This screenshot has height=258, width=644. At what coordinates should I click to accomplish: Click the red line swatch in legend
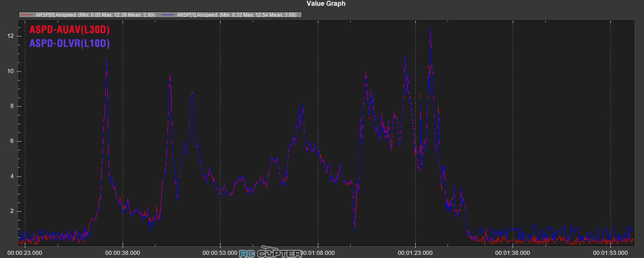click(x=27, y=15)
